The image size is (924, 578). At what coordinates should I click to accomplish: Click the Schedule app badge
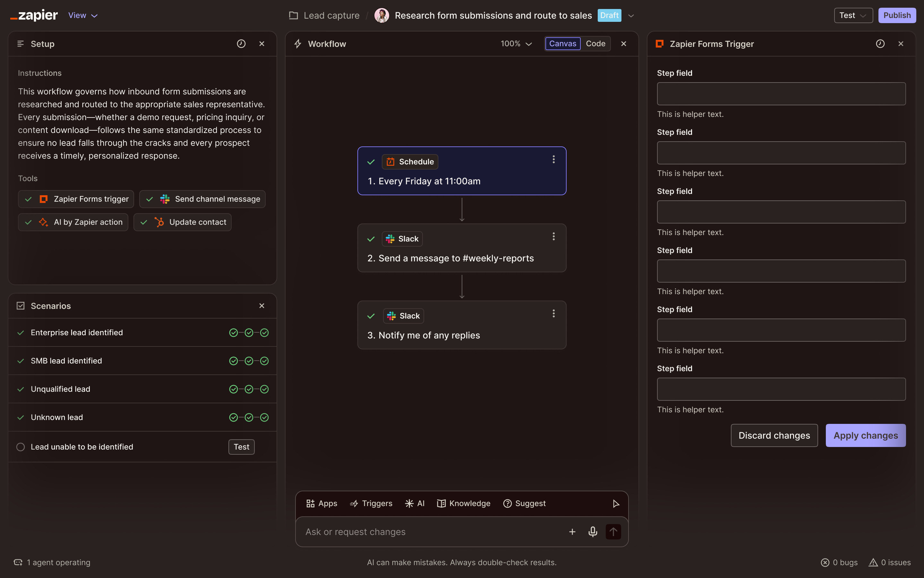pos(410,162)
